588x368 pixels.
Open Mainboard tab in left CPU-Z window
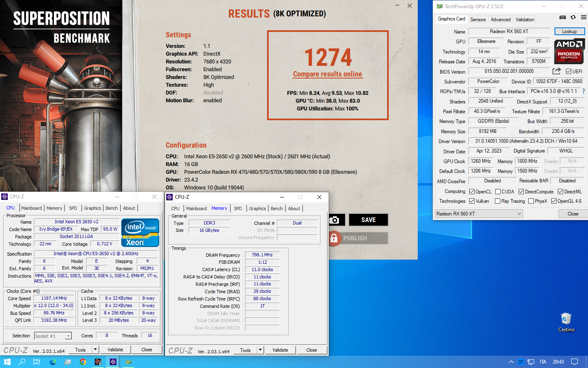coord(31,208)
